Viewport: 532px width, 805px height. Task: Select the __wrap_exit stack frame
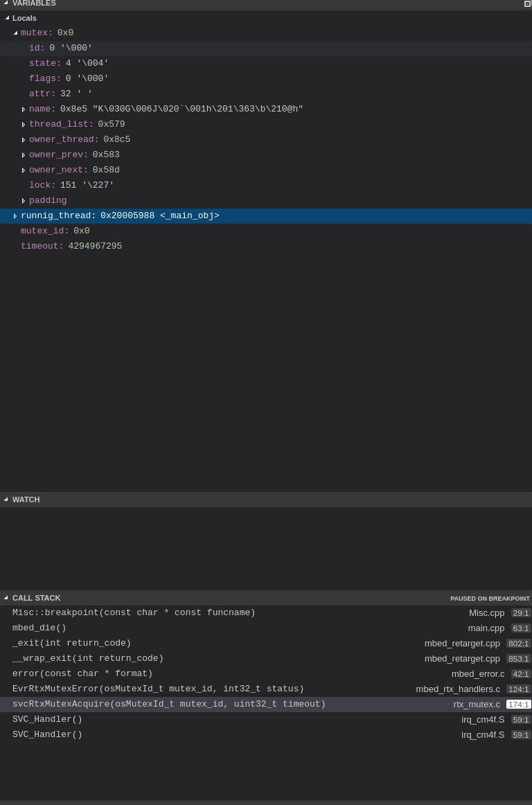(x=266, y=659)
